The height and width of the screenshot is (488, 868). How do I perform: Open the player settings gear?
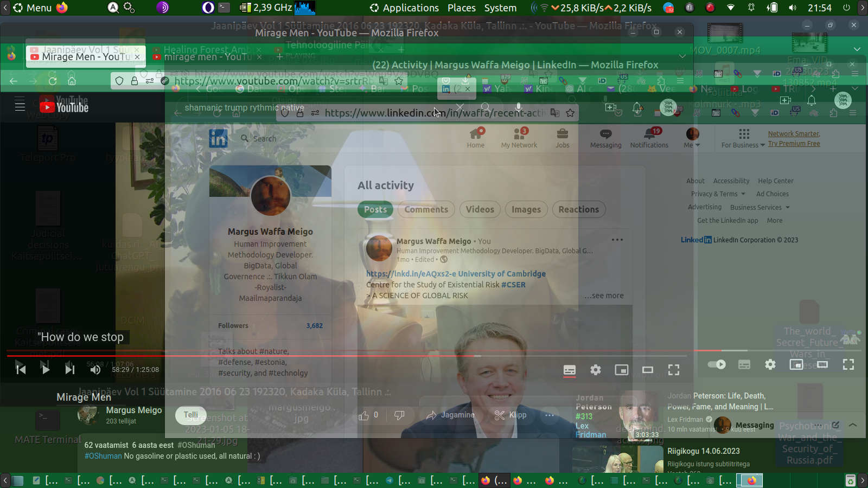[596, 370]
